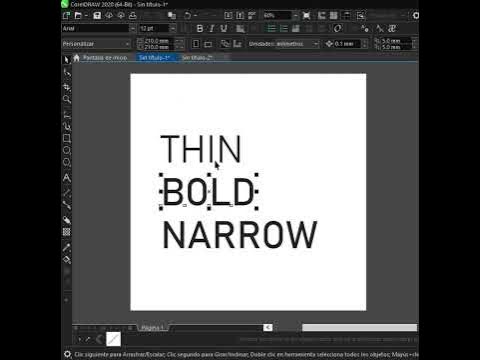Expand the open-file dropdown arrow
The image size is (480, 360).
click(86, 15)
